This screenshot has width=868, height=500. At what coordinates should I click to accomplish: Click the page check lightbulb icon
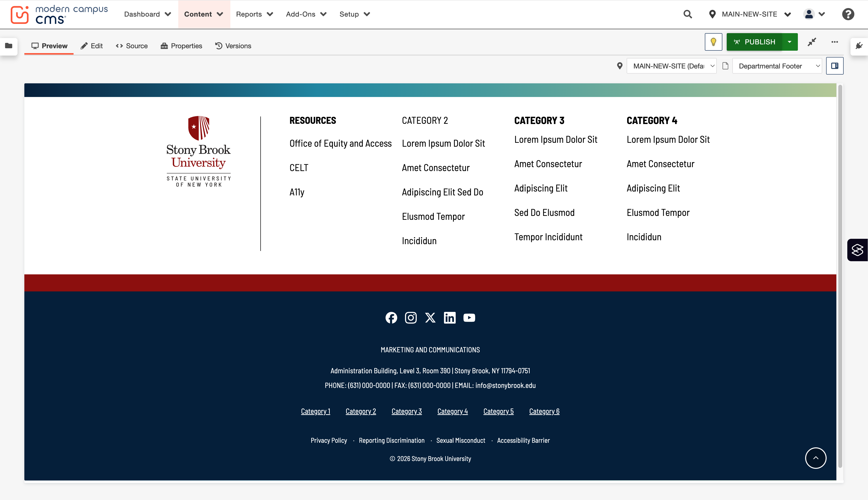coord(713,42)
